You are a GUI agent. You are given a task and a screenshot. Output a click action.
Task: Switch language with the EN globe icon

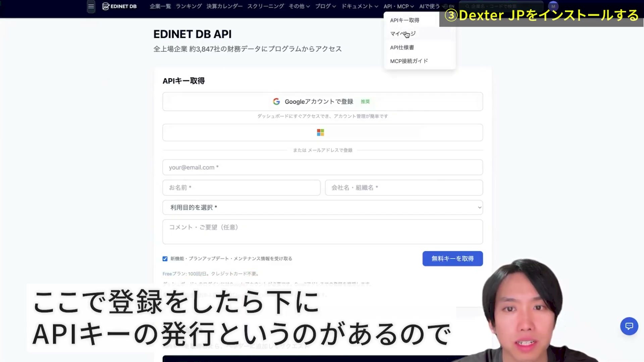(449, 6)
